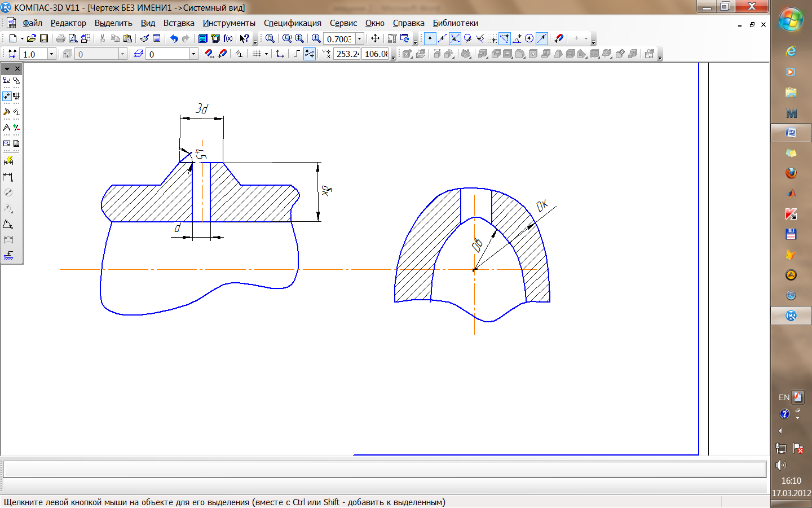Click the Pan (move view) cross-arrows icon
Screen dimensions: 812x508
[375, 38]
